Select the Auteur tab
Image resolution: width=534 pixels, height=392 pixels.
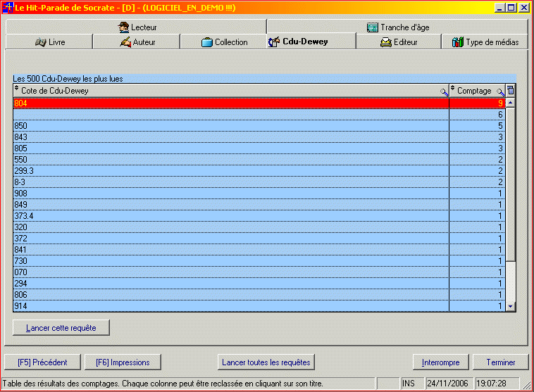point(137,42)
